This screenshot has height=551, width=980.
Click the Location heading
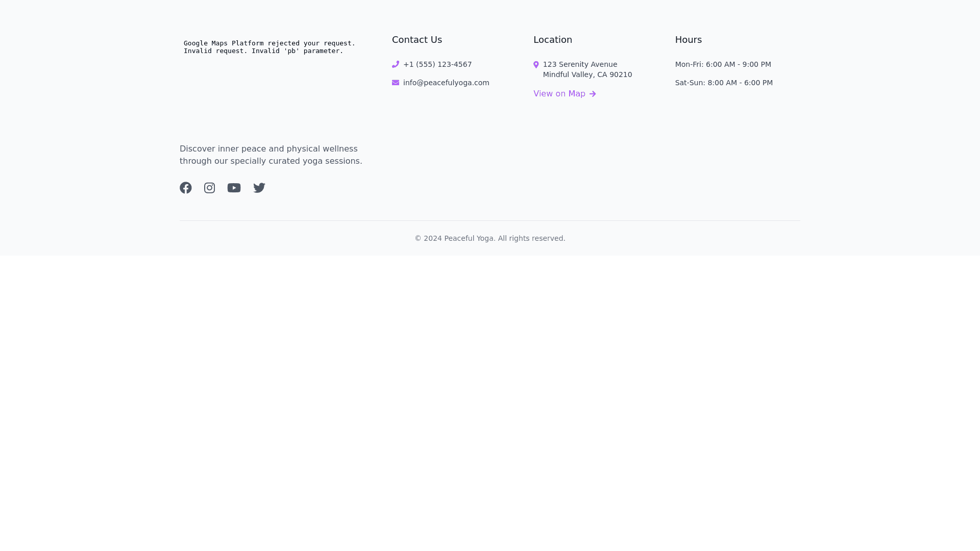click(553, 40)
